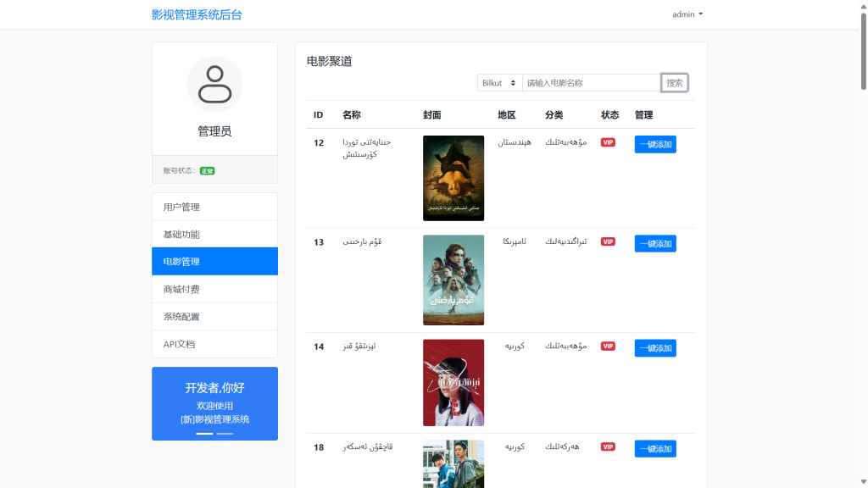This screenshot has width=868, height=488.
Task: Click the ID column header
Action: 319,115
